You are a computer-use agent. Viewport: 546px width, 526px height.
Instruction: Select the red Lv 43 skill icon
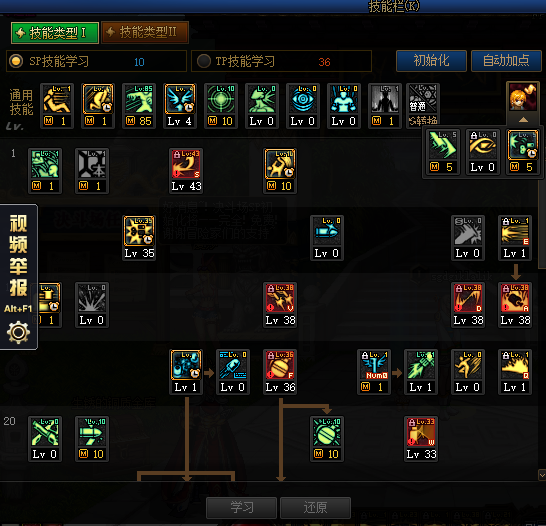(186, 164)
